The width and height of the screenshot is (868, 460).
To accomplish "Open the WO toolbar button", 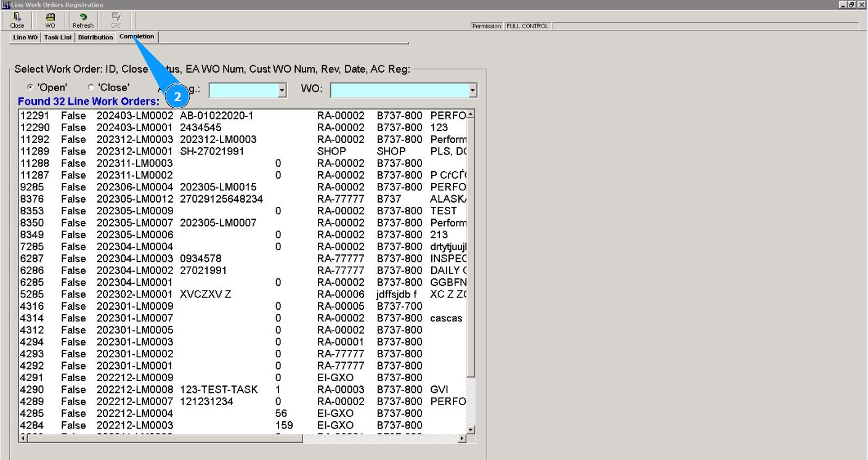I will click(x=50, y=20).
